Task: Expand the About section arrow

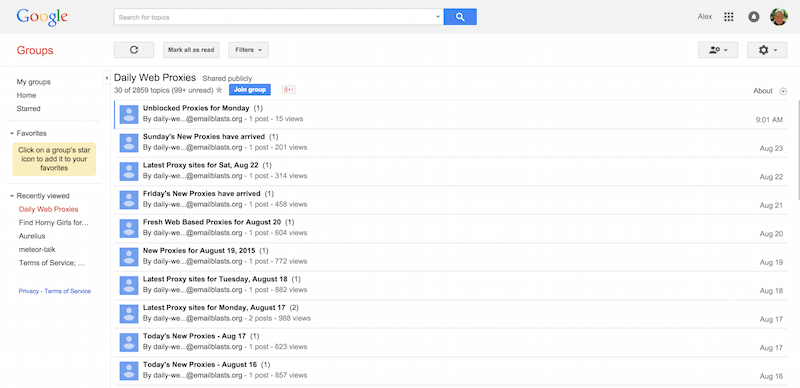Action: click(x=783, y=91)
